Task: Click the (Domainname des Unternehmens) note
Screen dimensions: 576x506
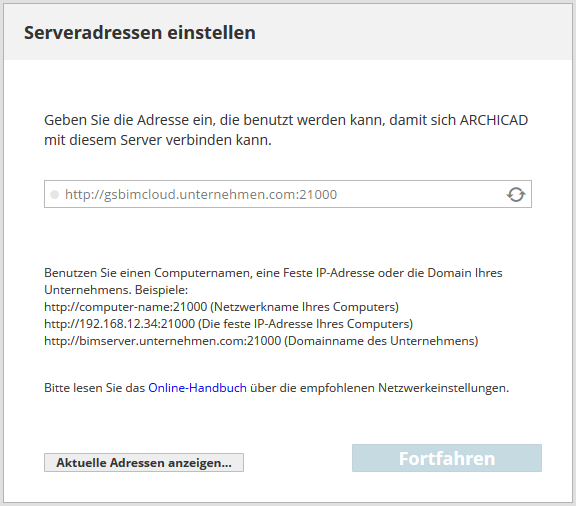Action: coord(381,341)
